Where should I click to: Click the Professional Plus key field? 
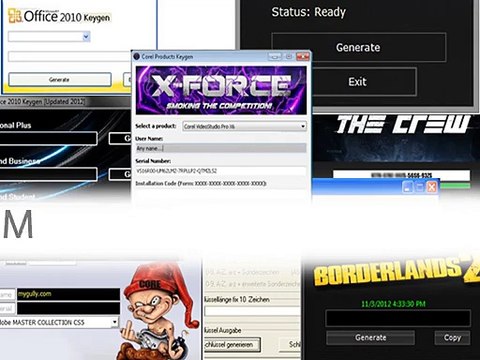[49, 138]
